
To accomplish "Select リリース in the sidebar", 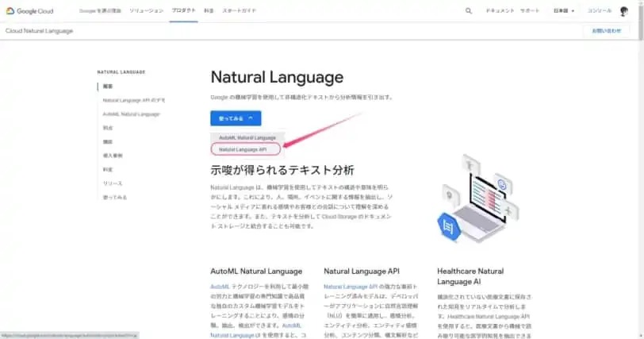I will (113, 183).
